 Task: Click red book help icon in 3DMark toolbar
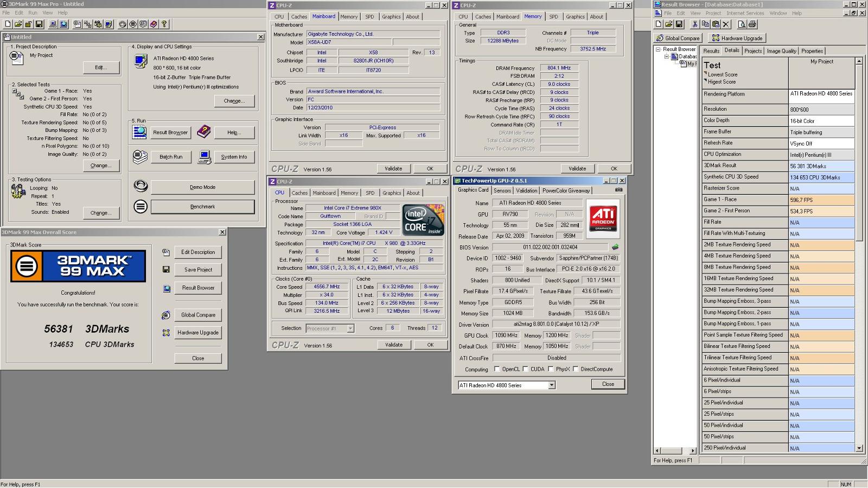coord(154,24)
